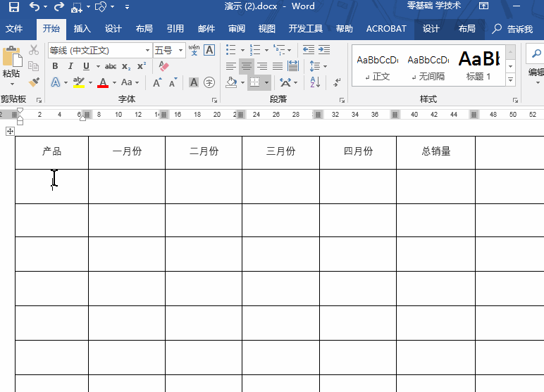This screenshot has height=392, width=544.
Task: Undo the last action
Action: (x=35, y=6)
